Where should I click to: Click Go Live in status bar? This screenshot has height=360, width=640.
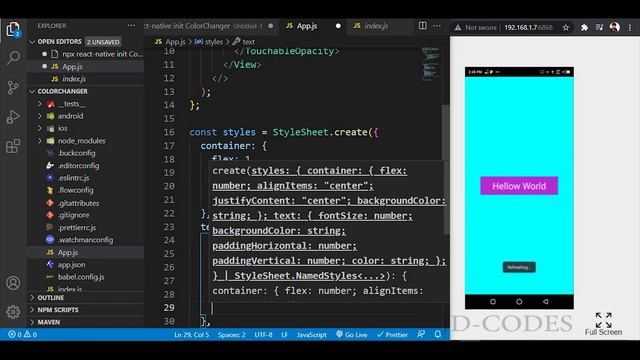pos(351,334)
